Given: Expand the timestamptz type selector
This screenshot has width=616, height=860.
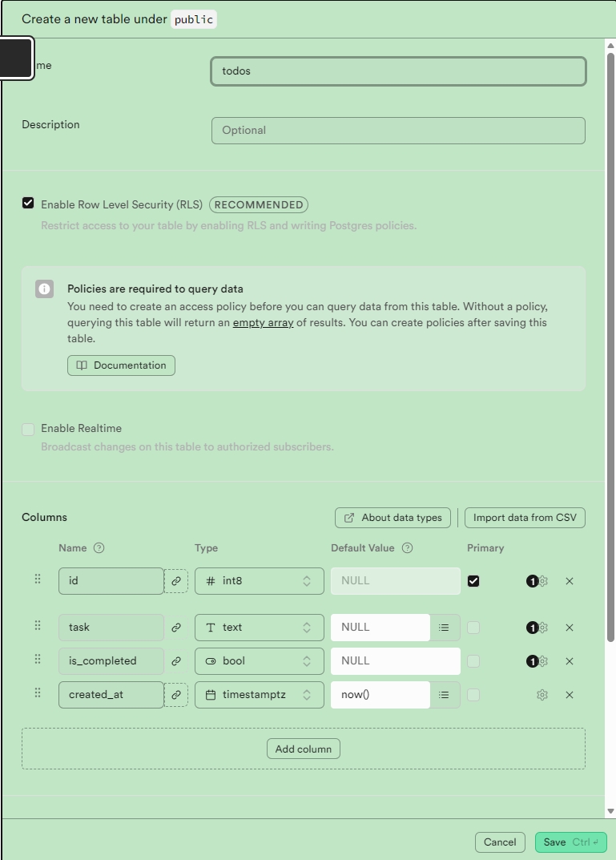Looking at the screenshot, I should pyautogui.click(x=260, y=695).
